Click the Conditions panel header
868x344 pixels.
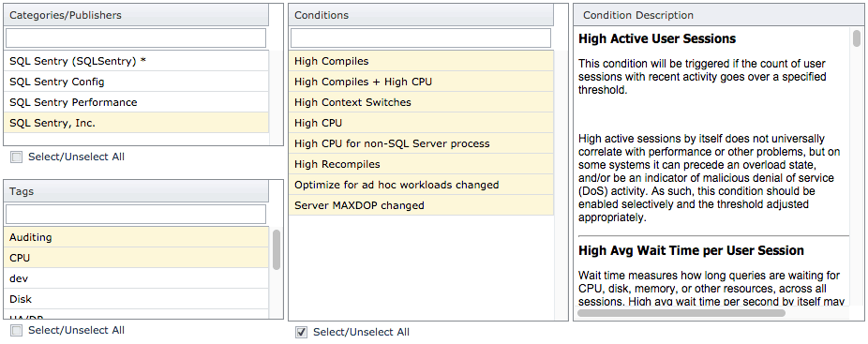click(421, 15)
